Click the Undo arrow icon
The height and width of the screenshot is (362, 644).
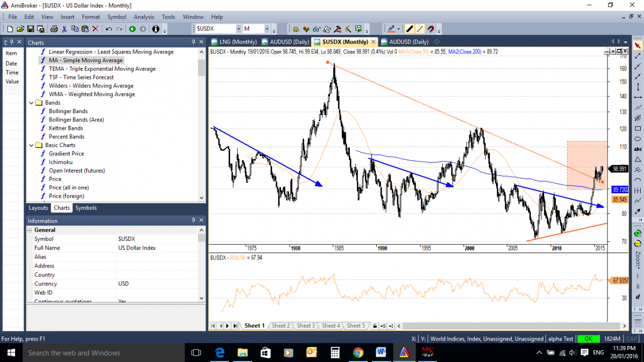click(x=109, y=29)
